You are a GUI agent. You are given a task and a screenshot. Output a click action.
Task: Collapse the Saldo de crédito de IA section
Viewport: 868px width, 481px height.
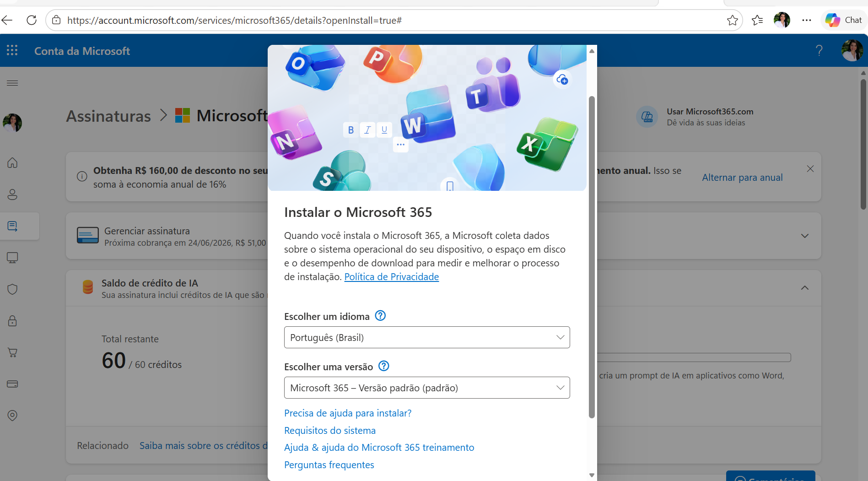tap(805, 288)
